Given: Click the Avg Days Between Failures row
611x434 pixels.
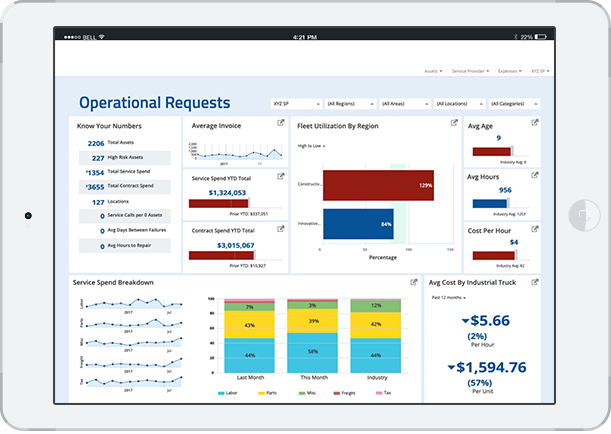Looking at the screenshot, I should [125, 231].
